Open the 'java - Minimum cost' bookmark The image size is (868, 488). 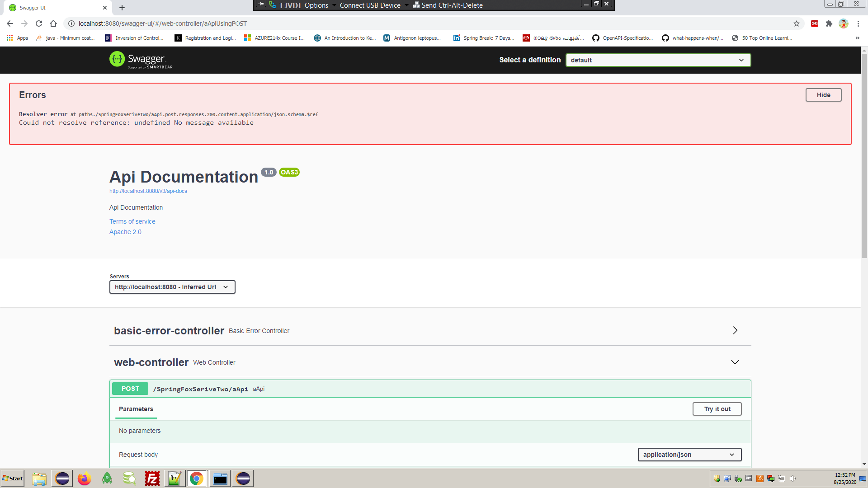coord(65,38)
